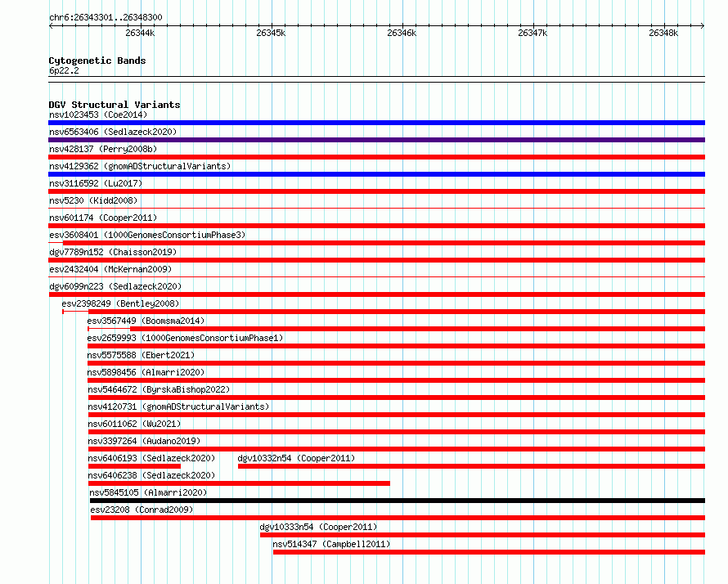Click the red bar under nsv6011062
The height and width of the screenshot is (584, 728).
pos(397,432)
